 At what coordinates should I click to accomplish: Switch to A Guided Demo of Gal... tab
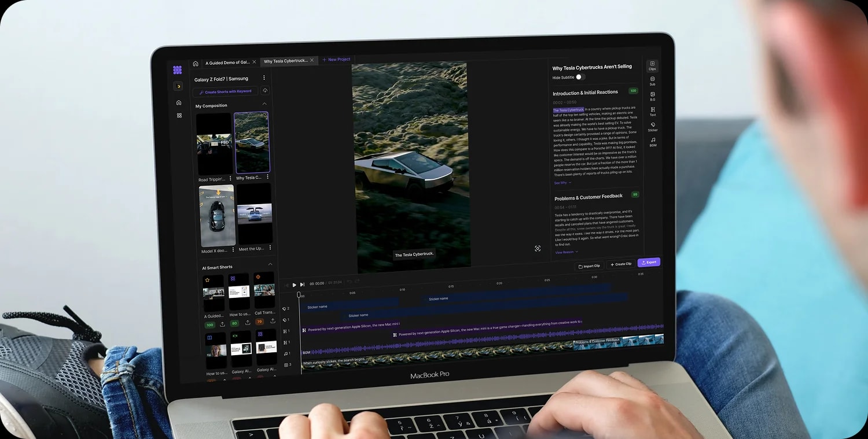point(228,62)
